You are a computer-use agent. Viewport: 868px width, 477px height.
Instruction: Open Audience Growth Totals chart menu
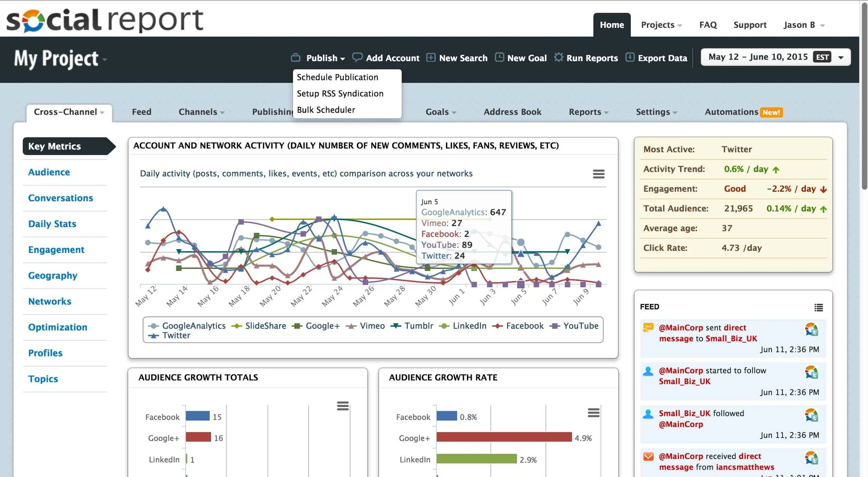coord(343,406)
